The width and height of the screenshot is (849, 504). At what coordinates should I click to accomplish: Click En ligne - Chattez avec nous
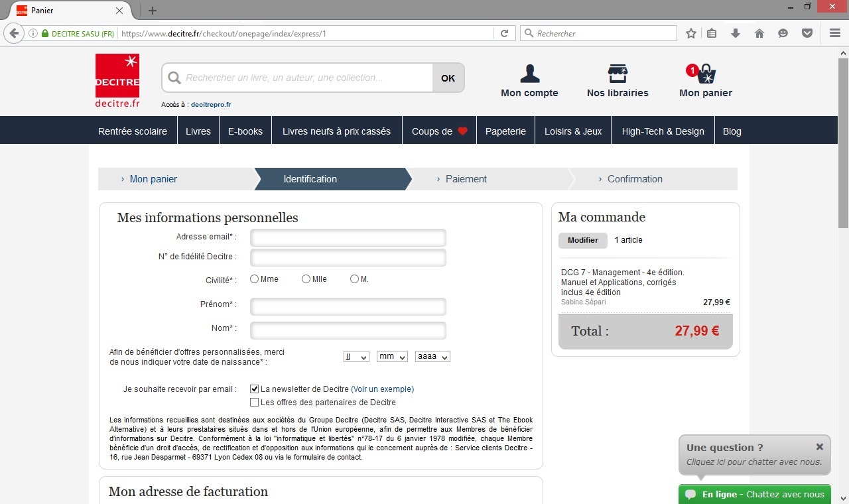click(x=755, y=494)
